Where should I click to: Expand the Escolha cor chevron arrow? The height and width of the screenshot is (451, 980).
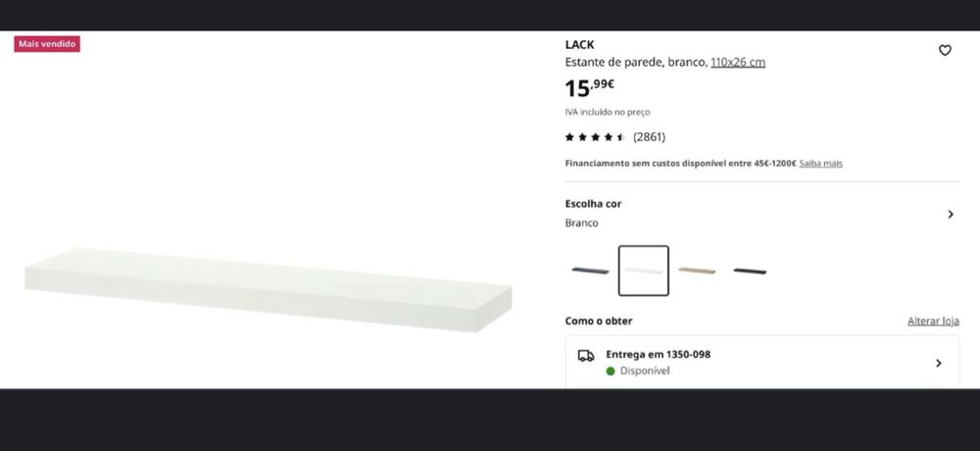click(950, 214)
